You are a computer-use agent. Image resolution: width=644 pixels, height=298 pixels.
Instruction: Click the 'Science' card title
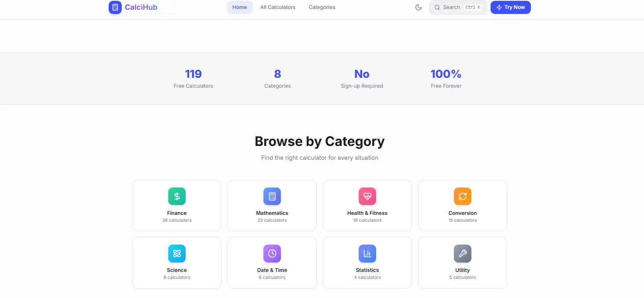pyautogui.click(x=177, y=270)
